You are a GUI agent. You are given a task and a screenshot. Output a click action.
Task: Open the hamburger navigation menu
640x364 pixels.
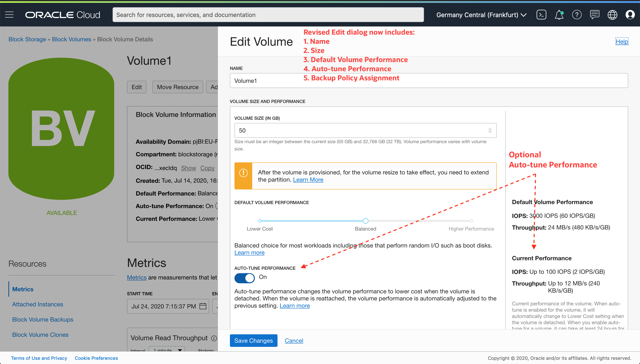9,15
